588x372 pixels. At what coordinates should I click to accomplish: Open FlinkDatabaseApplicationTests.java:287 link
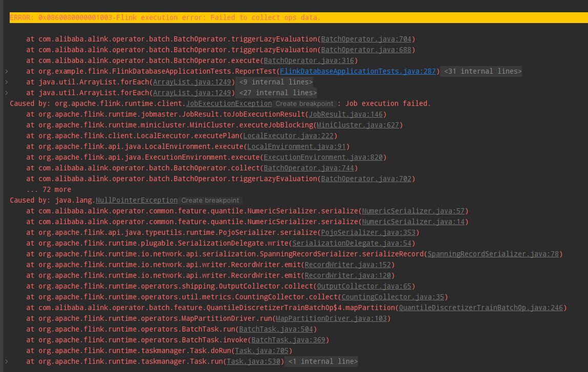point(358,71)
